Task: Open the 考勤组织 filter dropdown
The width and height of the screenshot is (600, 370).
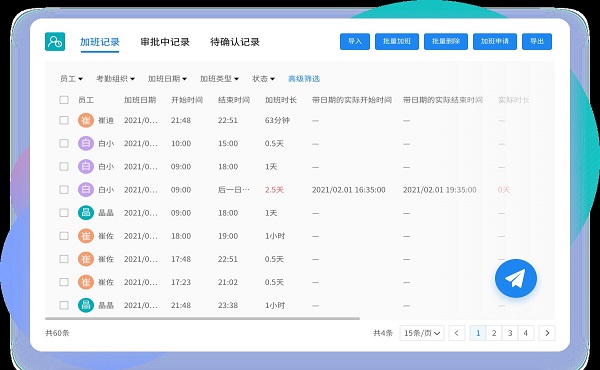Action: tap(115, 79)
